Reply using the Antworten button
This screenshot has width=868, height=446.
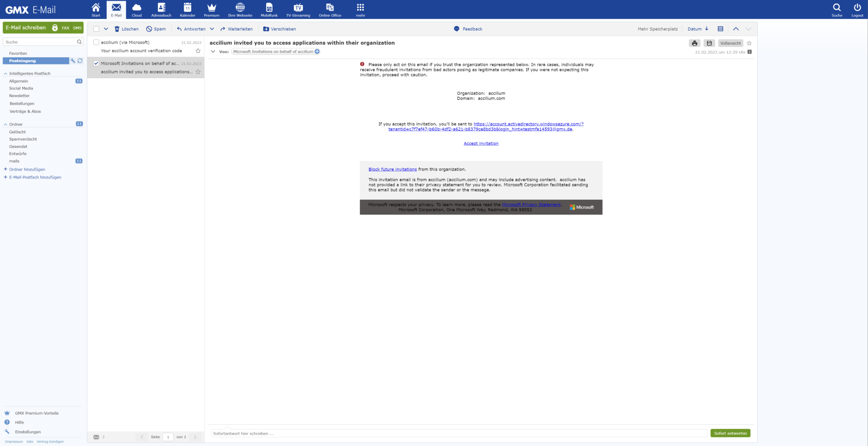[x=191, y=29]
